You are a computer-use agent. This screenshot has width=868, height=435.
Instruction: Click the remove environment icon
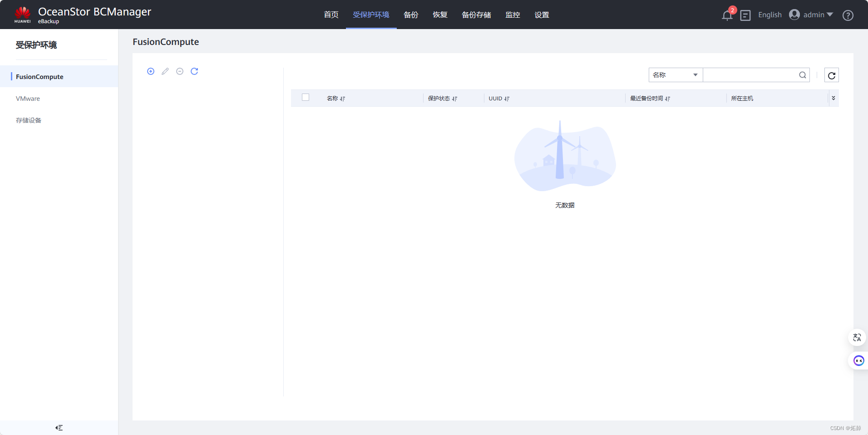pos(180,71)
